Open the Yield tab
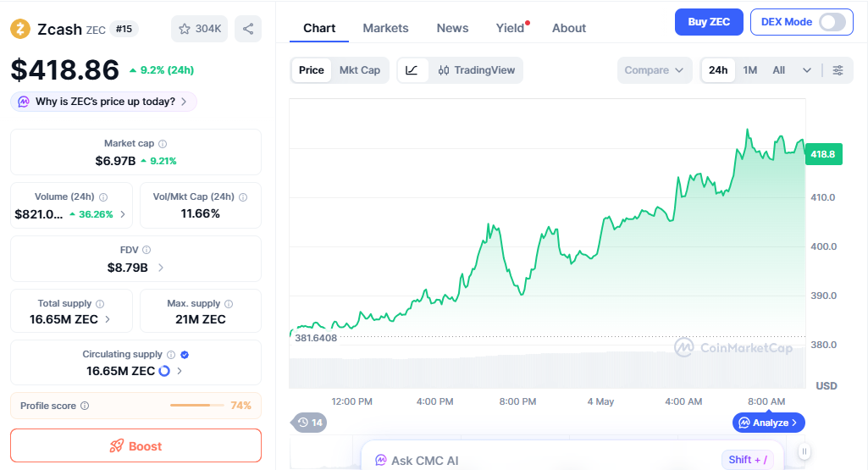The width and height of the screenshot is (868, 470). (511, 28)
